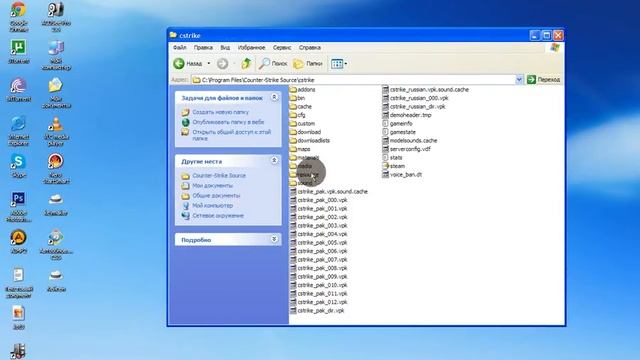Image resolution: width=640 pixels, height=360 pixels.
Task: Select the bin folder
Action: click(x=297, y=98)
